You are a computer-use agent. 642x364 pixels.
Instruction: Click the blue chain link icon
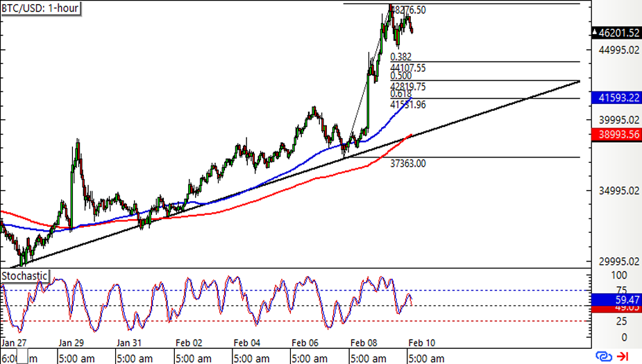coord(606,356)
